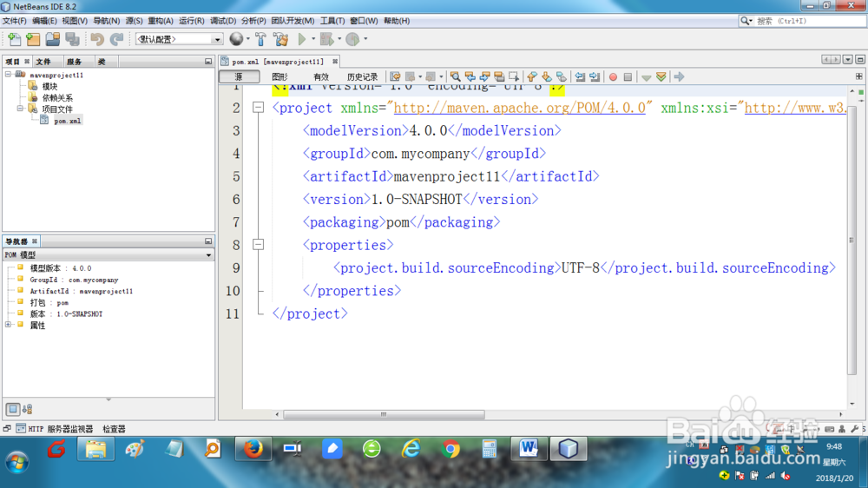Open the POM 模型 navigator dropdown

[x=208, y=254]
